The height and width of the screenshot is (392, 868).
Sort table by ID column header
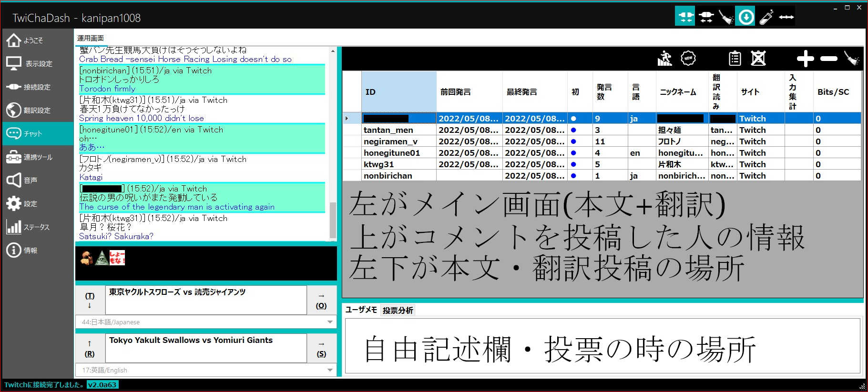(x=399, y=92)
